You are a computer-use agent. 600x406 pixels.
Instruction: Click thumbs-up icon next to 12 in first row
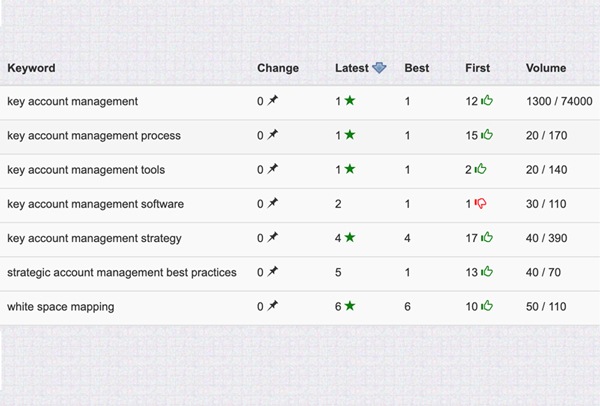click(487, 100)
